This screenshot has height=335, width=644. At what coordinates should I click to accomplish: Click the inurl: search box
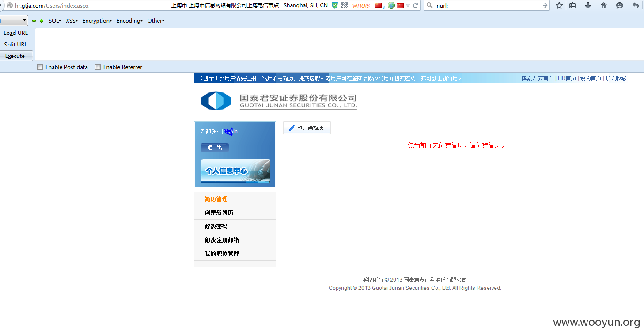pos(488,6)
